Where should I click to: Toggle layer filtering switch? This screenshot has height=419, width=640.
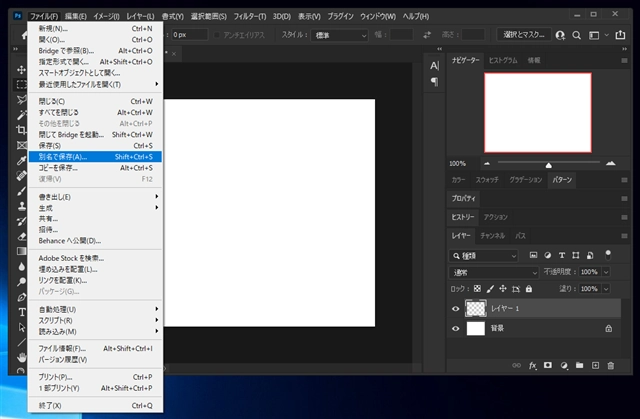tap(608, 255)
